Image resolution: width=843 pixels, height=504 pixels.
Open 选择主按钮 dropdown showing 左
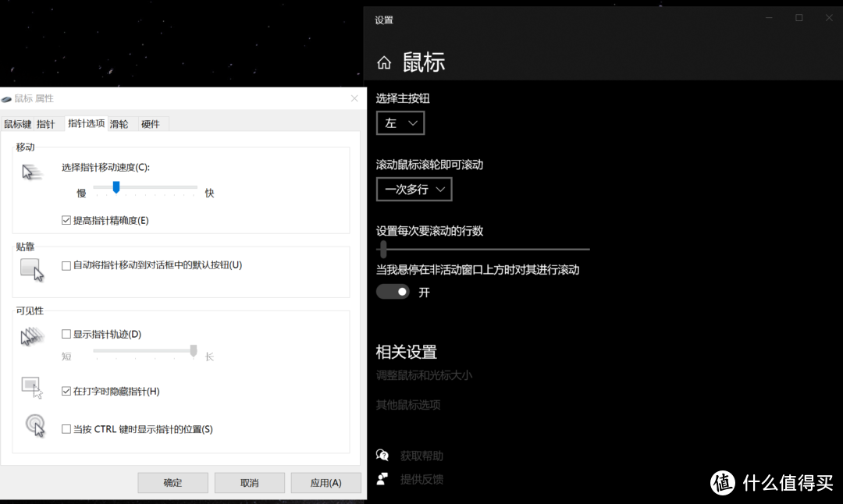pos(400,123)
